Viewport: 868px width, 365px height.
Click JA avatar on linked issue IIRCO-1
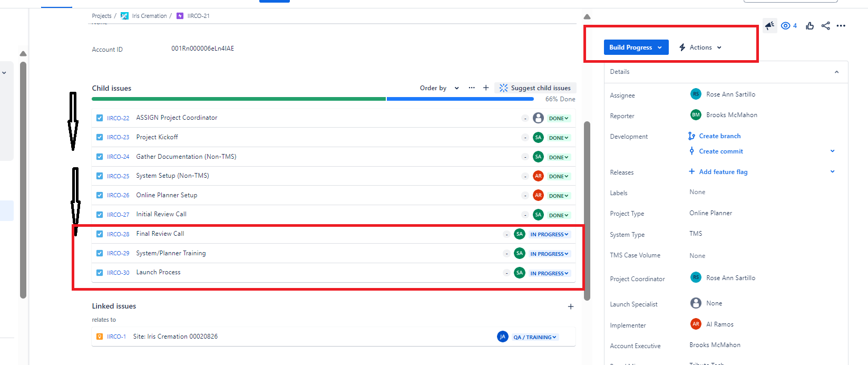pos(503,337)
